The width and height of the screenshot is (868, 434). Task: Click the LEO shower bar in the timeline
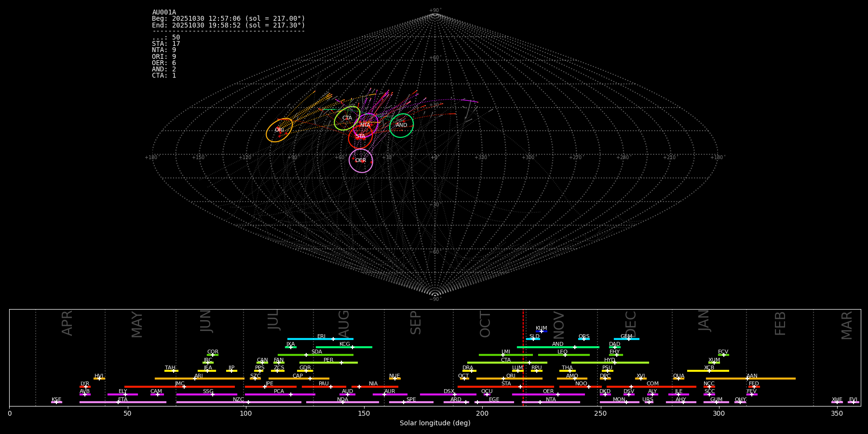[564, 355]
